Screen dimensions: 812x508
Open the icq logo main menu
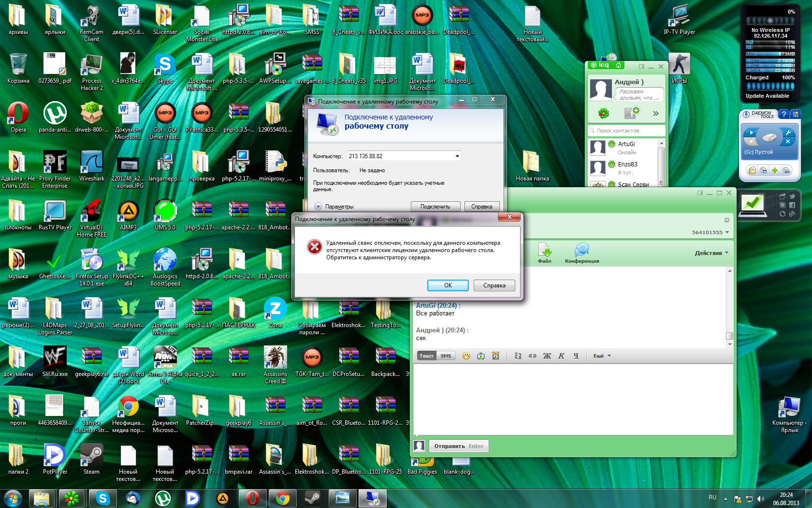(x=600, y=65)
